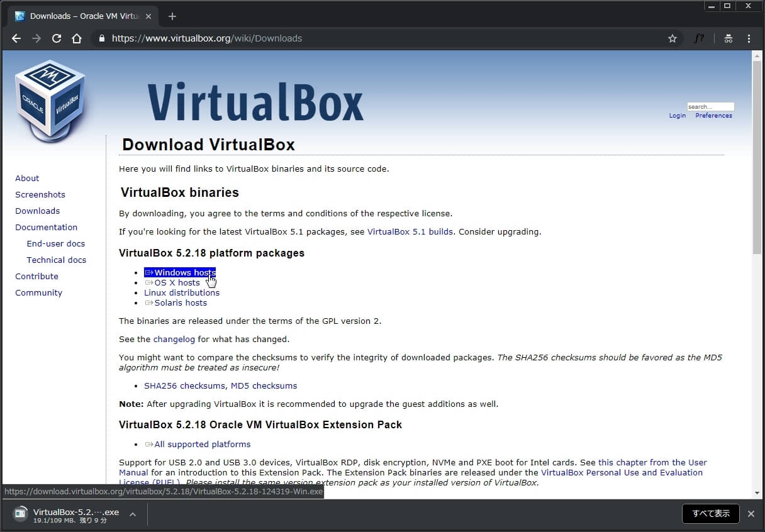Close the downloads bar
Screen dimensions: 765x532
(751, 514)
